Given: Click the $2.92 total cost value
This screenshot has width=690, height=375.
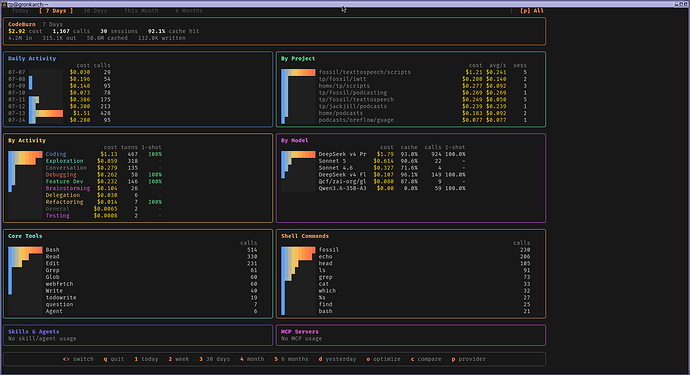Looking at the screenshot, I should (x=16, y=31).
